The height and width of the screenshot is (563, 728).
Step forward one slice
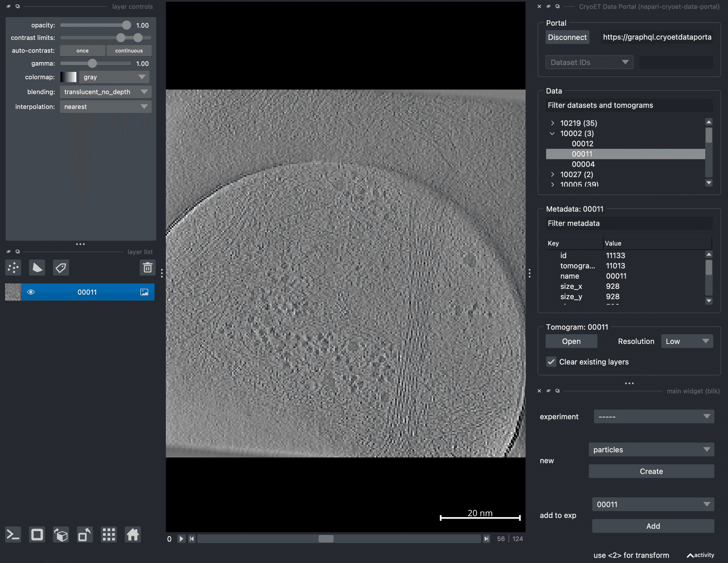coord(486,539)
